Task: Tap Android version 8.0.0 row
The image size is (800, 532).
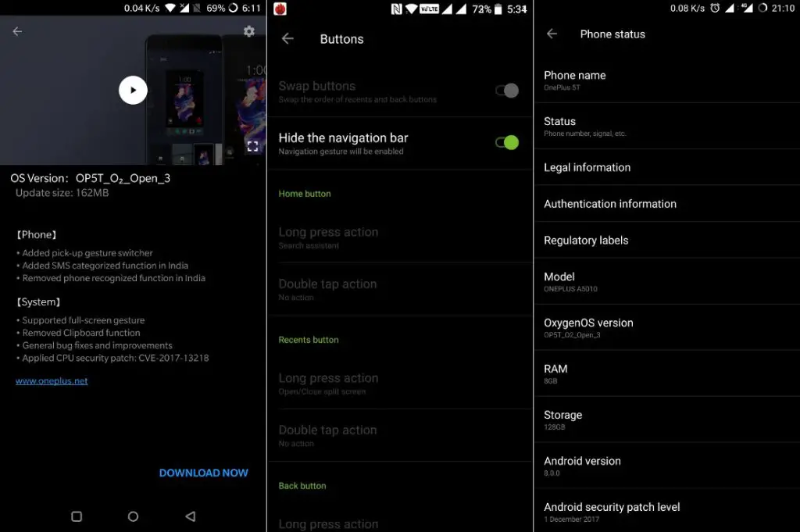Action: pyautogui.click(x=667, y=466)
